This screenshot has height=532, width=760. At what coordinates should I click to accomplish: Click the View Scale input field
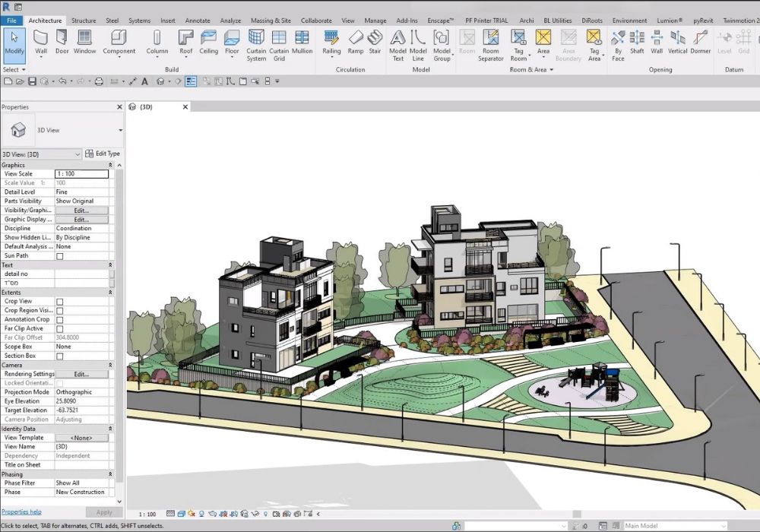point(81,174)
